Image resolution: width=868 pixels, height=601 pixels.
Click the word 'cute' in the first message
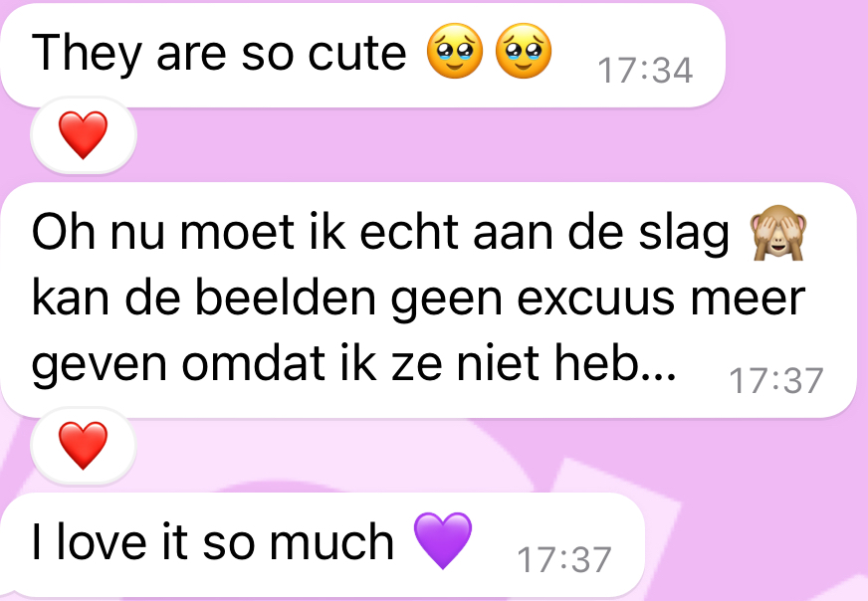tap(357, 53)
